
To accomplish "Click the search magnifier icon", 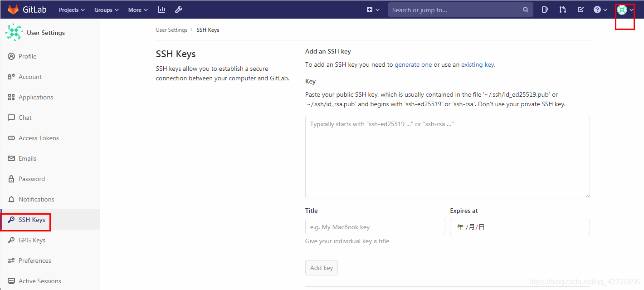I will [x=525, y=9].
